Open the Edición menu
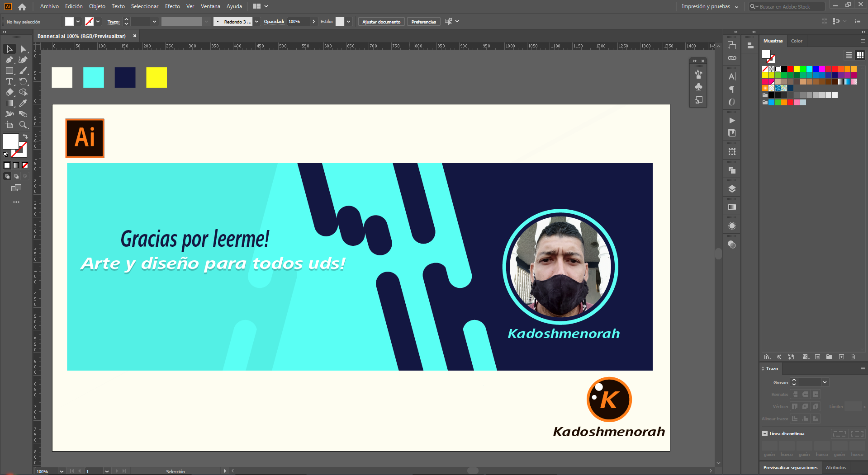The height and width of the screenshot is (475, 868). click(74, 6)
